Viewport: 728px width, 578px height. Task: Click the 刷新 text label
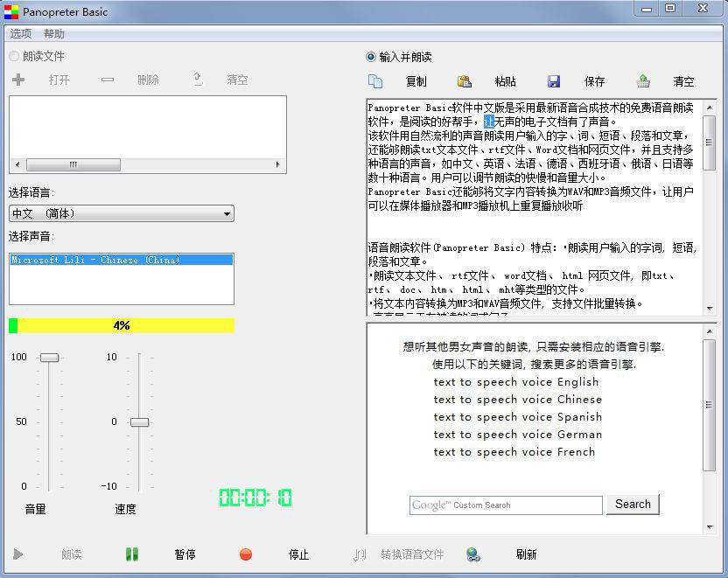tap(526, 554)
